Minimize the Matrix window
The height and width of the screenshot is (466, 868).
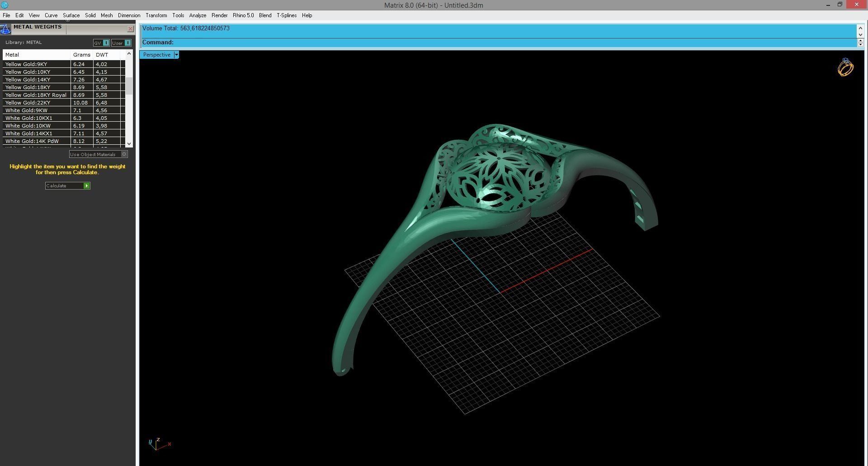coord(828,5)
